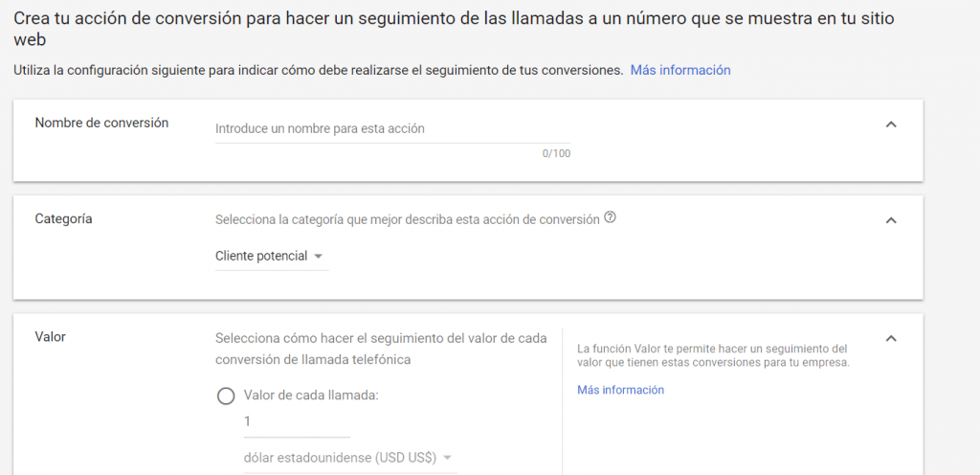
Task: Collapse the Categoría section
Action: tap(891, 220)
